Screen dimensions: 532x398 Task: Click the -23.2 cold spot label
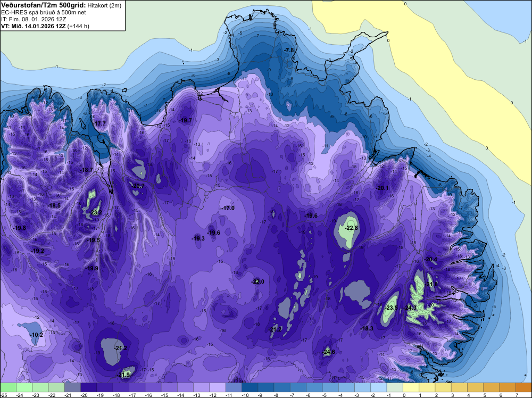point(96,213)
